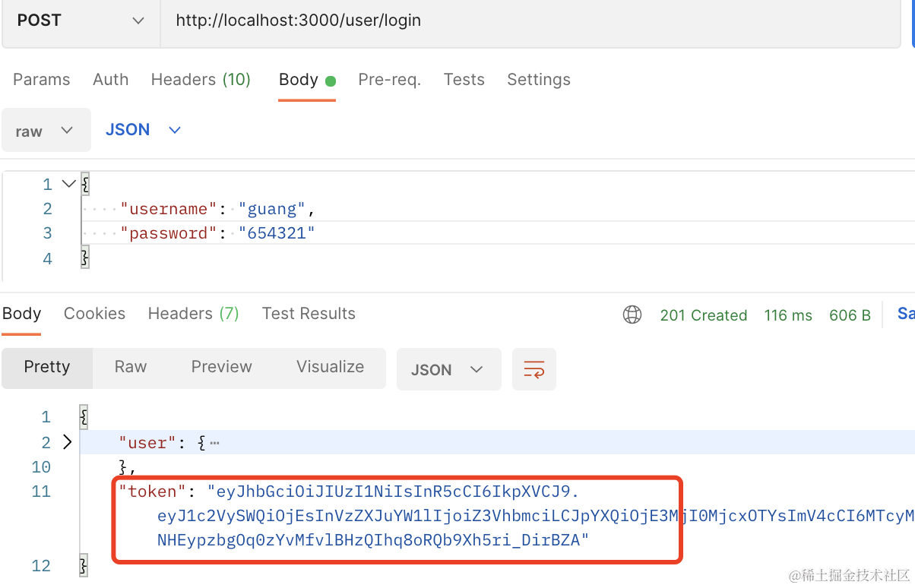
Task: Open the Test Results tab
Action: tap(309, 314)
